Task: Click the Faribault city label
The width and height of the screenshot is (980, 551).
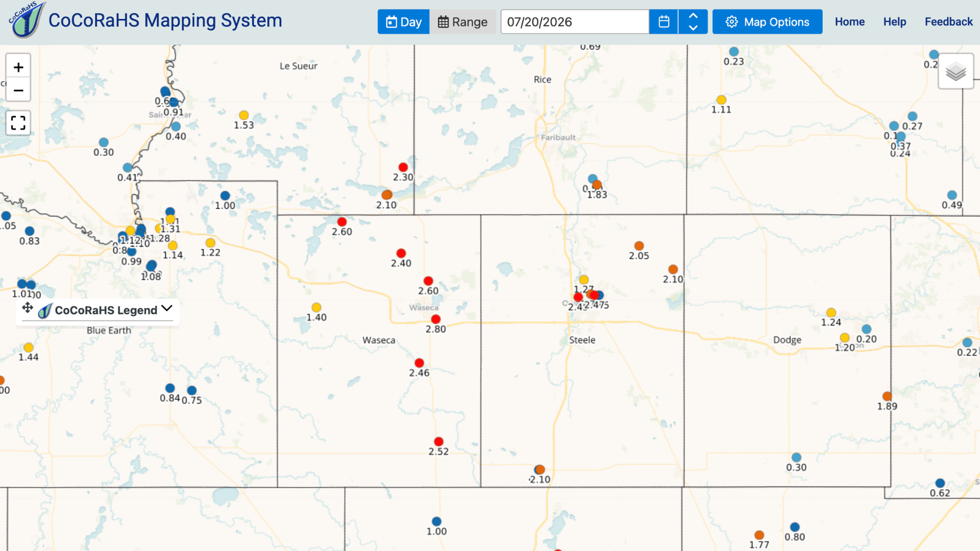Action: pyautogui.click(x=558, y=137)
